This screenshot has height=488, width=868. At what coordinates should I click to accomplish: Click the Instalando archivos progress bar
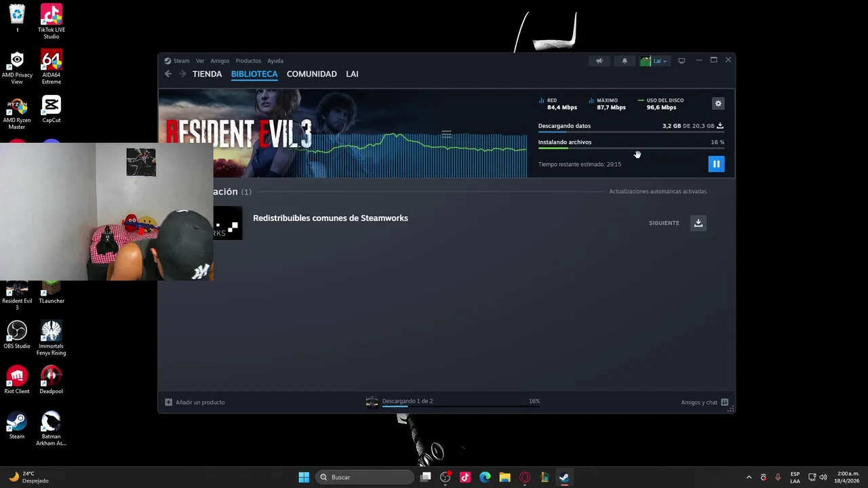[631, 148]
